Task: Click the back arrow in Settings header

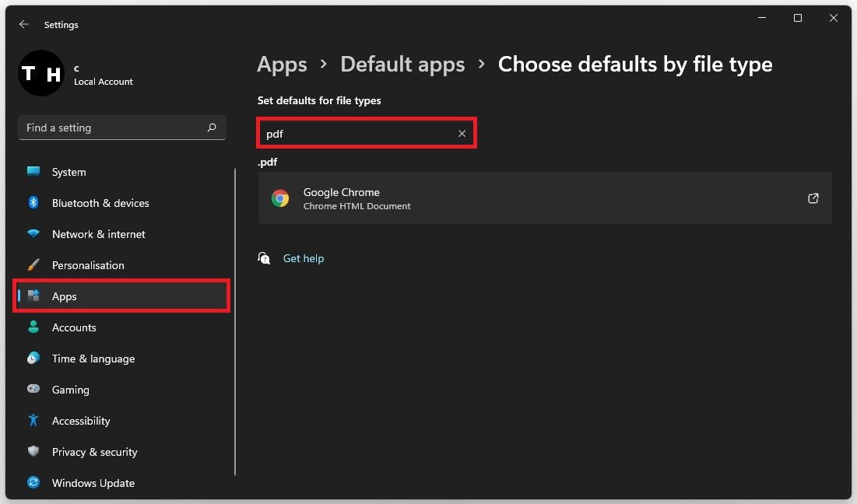Action: (24, 25)
